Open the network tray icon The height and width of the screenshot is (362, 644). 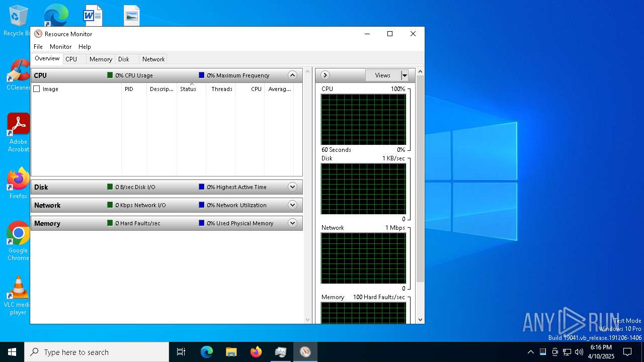pyautogui.click(x=567, y=352)
